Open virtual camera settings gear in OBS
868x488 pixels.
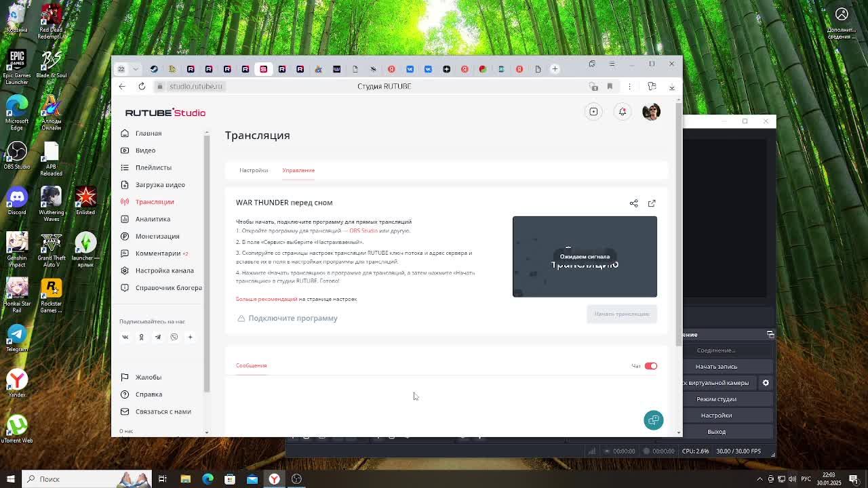[766, 383]
